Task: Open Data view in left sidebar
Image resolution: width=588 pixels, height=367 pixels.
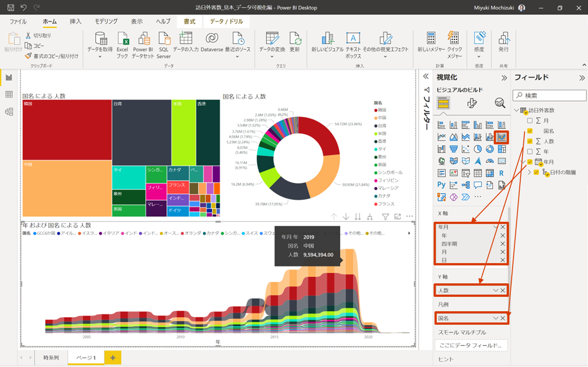Action: click(x=9, y=94)
